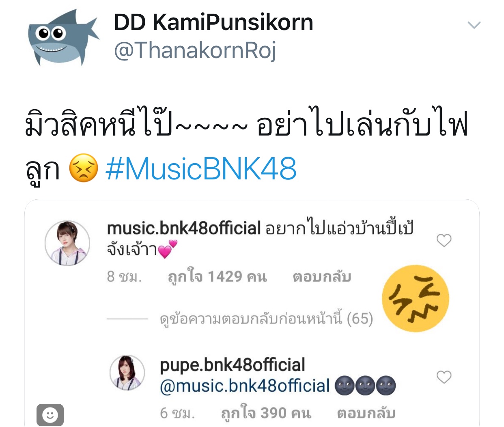Open the @ThanakornRoj handle
Screen dimensions: 504x427
[x=195, y=51]
